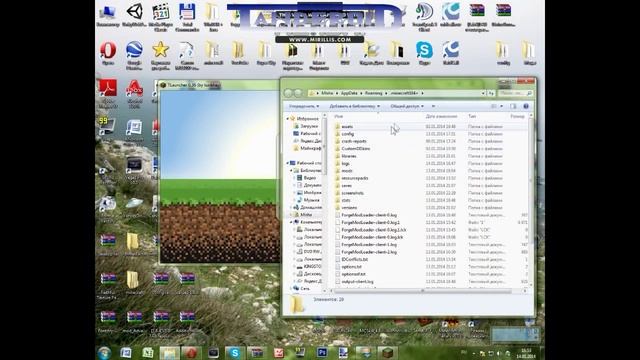Viewport: 640px width, 360px height.
Task: Collapse Библиотеки tree node arrow
Action: (291, 170)
